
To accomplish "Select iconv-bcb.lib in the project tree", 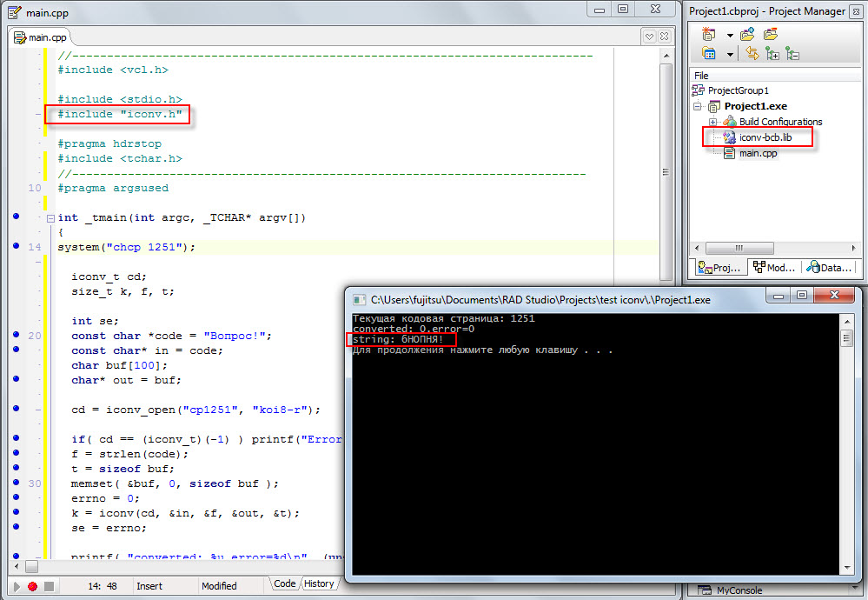I will tap(765, 137).
